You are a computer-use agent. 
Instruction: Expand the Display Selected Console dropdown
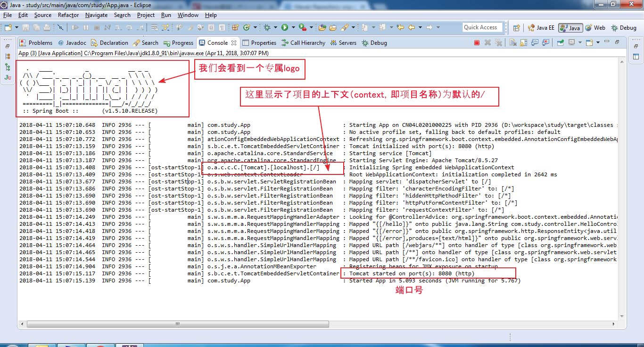pyautogui.click(x=580, y=42)
